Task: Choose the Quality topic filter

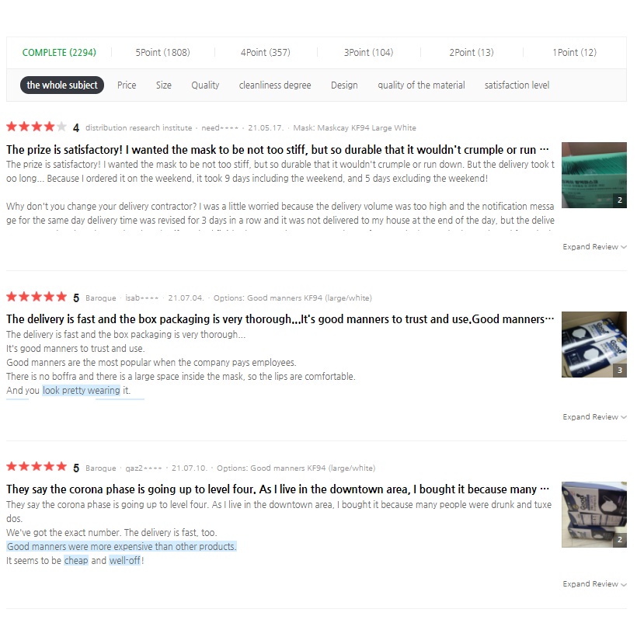Action: (205, 85)
